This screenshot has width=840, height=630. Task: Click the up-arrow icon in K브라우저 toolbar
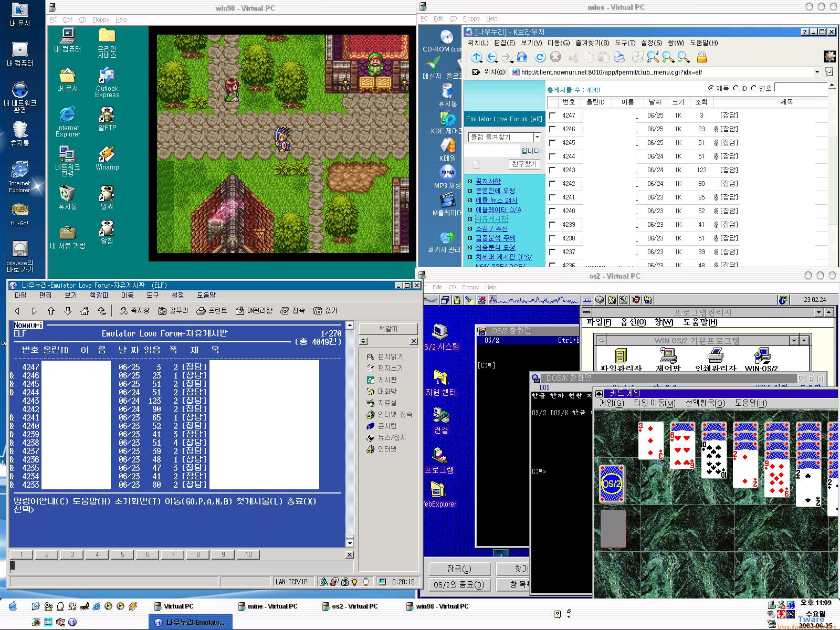(476, 57)
